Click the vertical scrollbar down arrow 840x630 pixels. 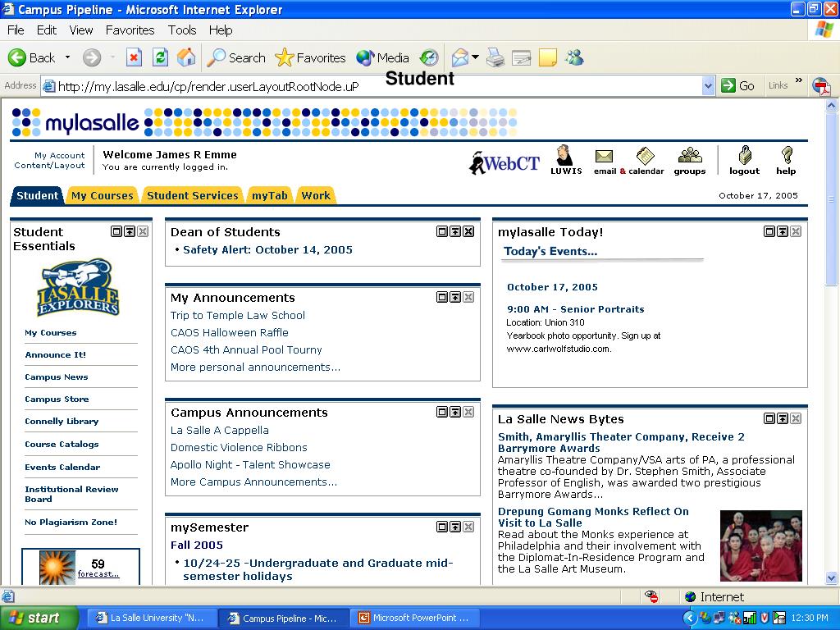tap(832, 578)
